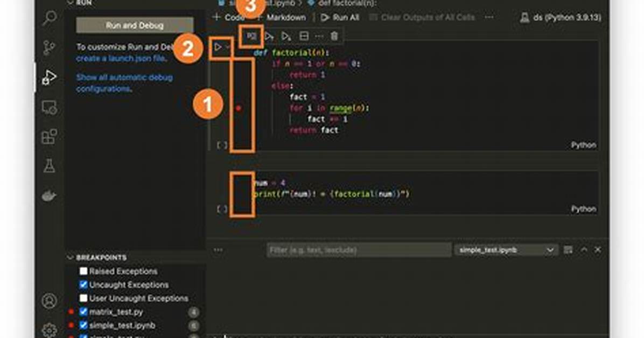Screen dimensions: 644x338
Task: Open the Docker whale view
Action: click(x=49, y=196)
